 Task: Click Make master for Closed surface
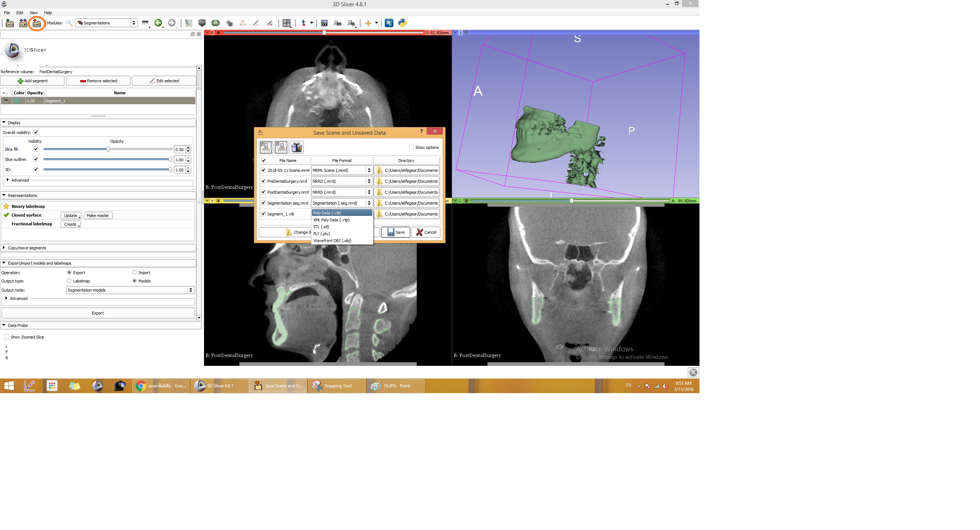98,215
